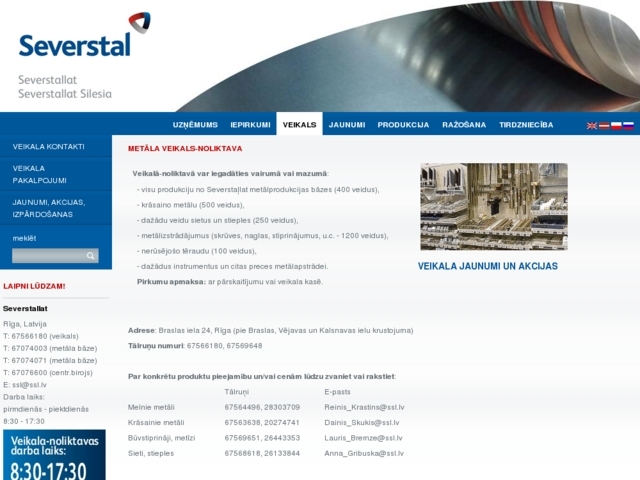Choose the Polish flag language icon
640x480 pixels.
click(616, 125)
